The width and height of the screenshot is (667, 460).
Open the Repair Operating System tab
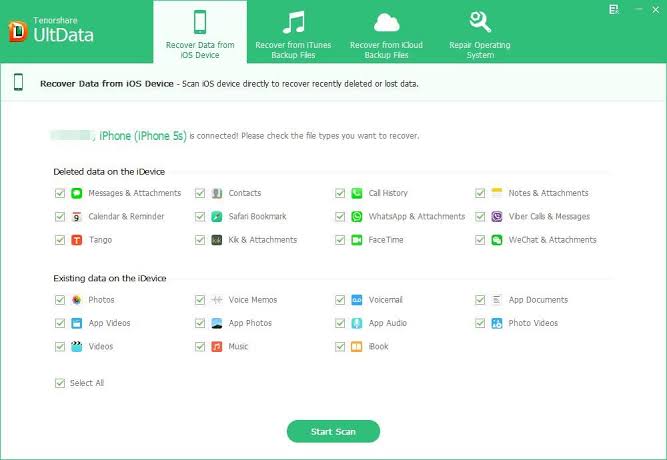(x=480, y=32)
